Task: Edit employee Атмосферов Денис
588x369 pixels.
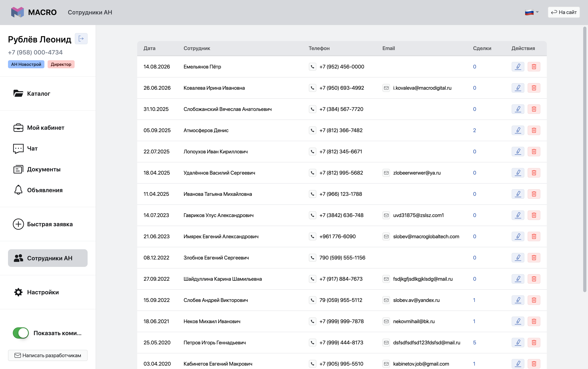Action: [518, 130]
